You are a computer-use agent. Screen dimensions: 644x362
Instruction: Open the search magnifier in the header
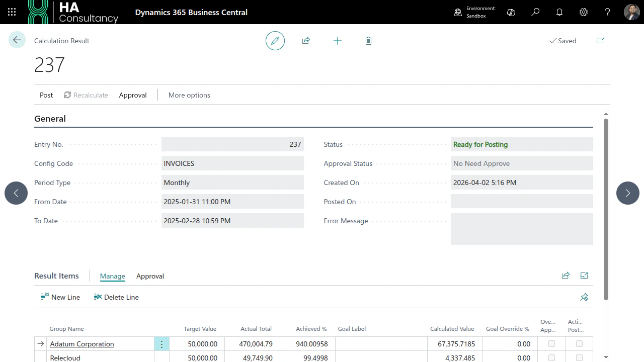click(x=535, y=12)
